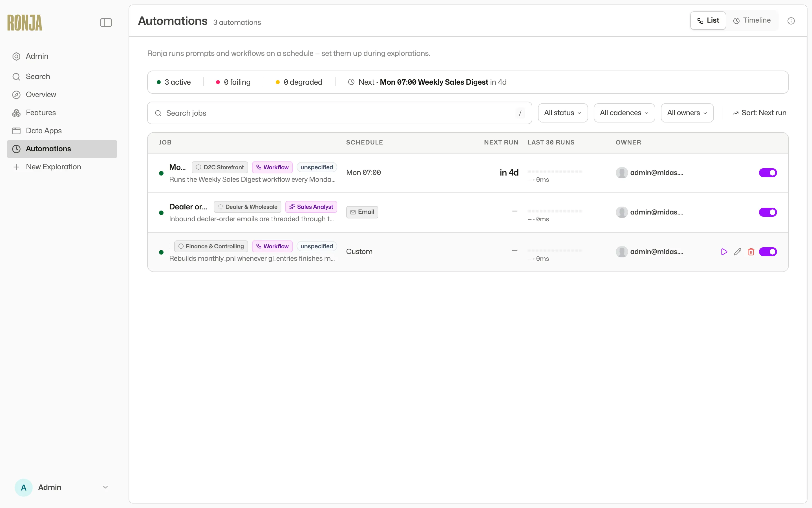Open the info icon beside Timeline
The height and width of the screenshot is (508, 812).
pyautogui.click(x=791, y=21)
